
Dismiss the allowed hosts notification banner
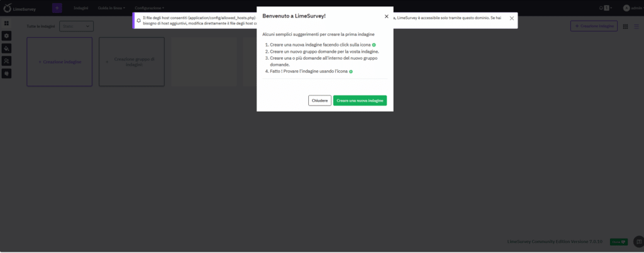(x=511, y=18)
